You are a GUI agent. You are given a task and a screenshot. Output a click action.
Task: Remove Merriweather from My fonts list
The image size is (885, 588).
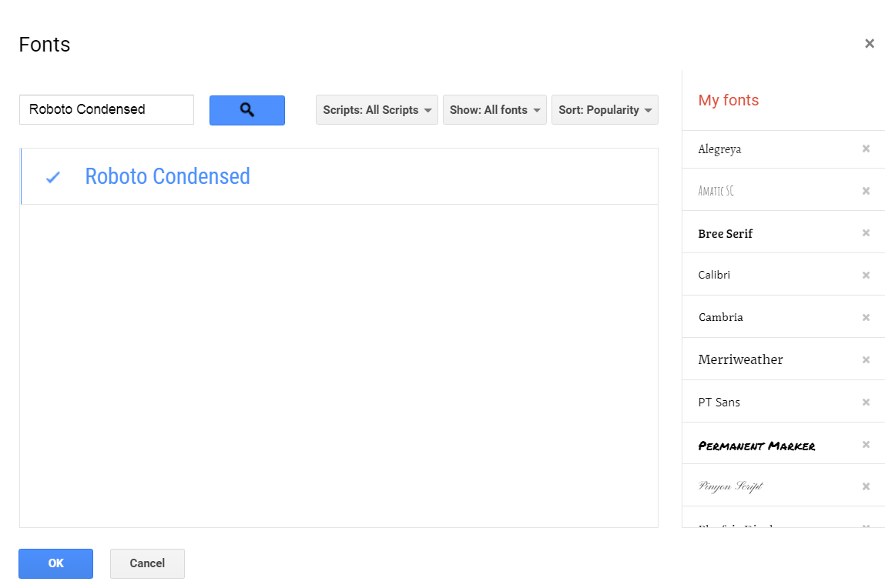click(866, 360)
